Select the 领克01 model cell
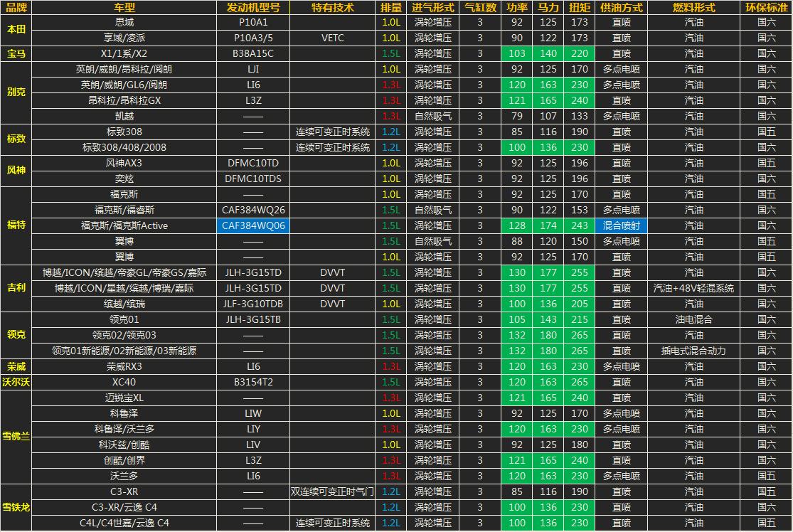Viewport: 793px width, 532px height. point(124,319)
